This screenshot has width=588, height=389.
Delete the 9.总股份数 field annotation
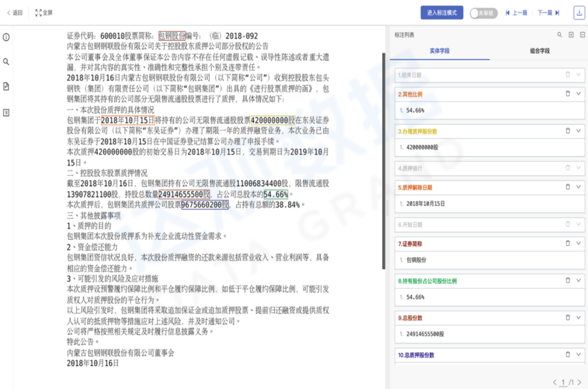coord(568,317)
